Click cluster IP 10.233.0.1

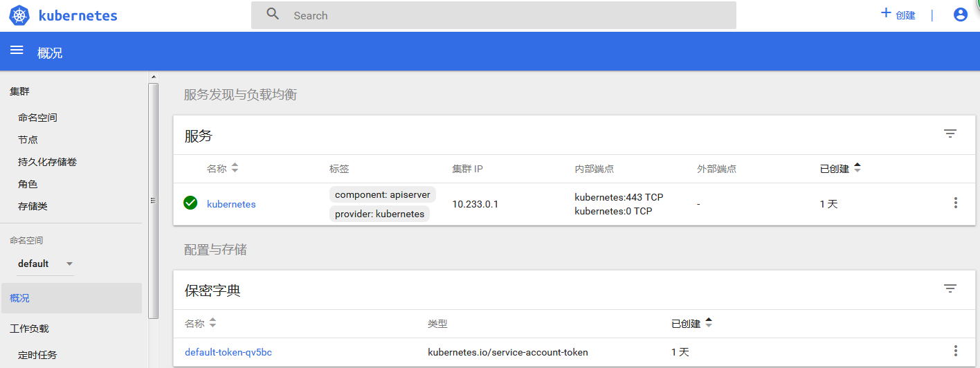[475, 204]
